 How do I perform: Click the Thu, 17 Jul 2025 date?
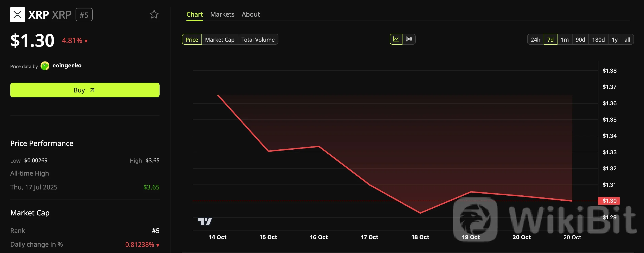coord(34,187)
